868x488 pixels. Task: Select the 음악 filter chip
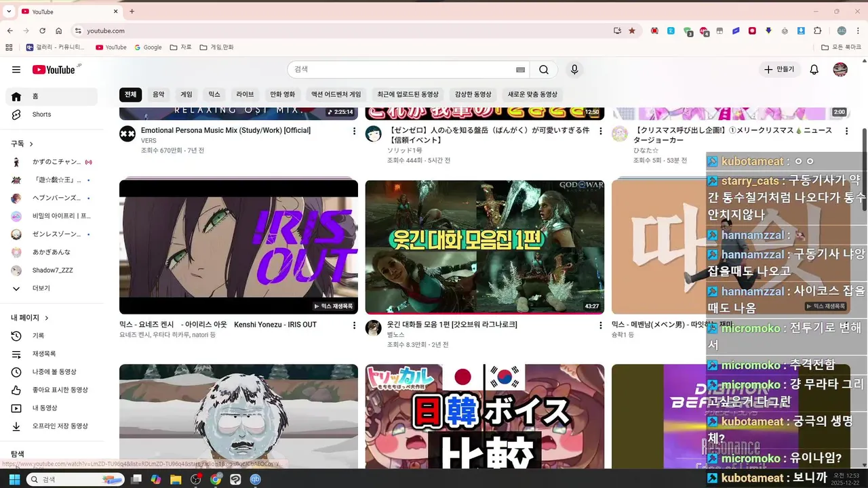(158, 94)
